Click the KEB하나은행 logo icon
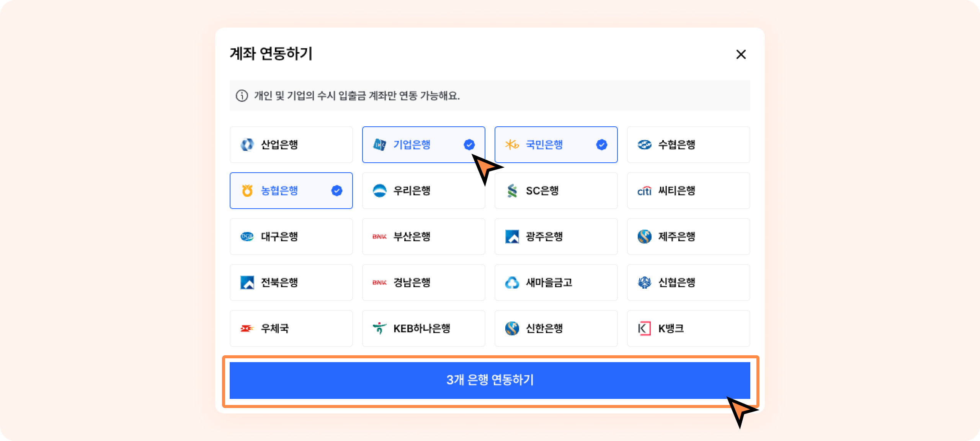The height and width of the screenshot is (441, 980). click(379, 328)
